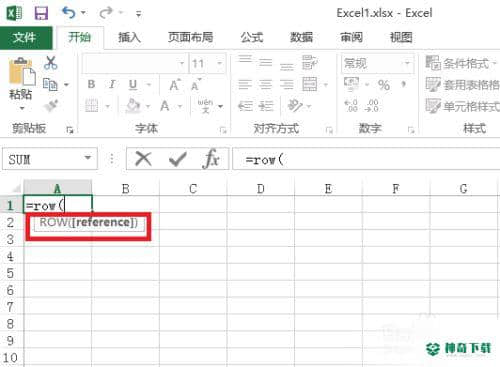The width and height of the screenshot is (500, 367).
Task: Undo the last action
Action: pos(69,13)
